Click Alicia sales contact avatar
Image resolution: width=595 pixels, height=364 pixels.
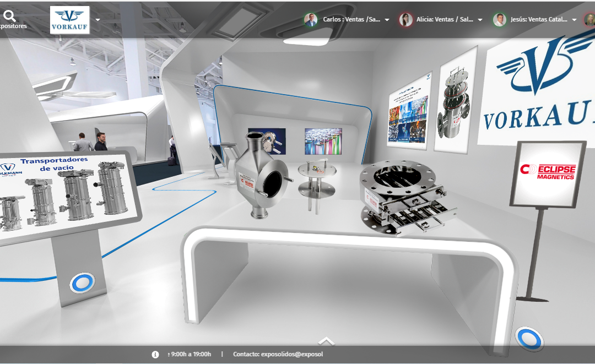click(x=405, y=20)
